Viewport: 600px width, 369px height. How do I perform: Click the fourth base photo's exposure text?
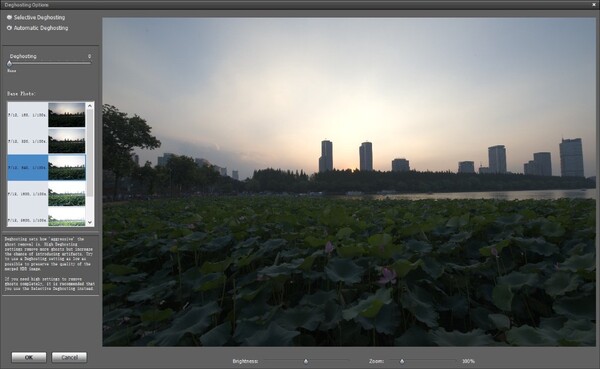[x=27, y=194]
